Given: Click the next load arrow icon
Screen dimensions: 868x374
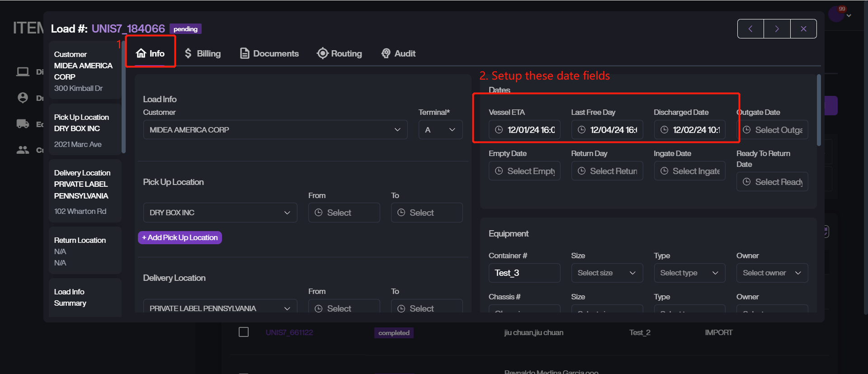Looking at the screenshot, I should [777, 29].
